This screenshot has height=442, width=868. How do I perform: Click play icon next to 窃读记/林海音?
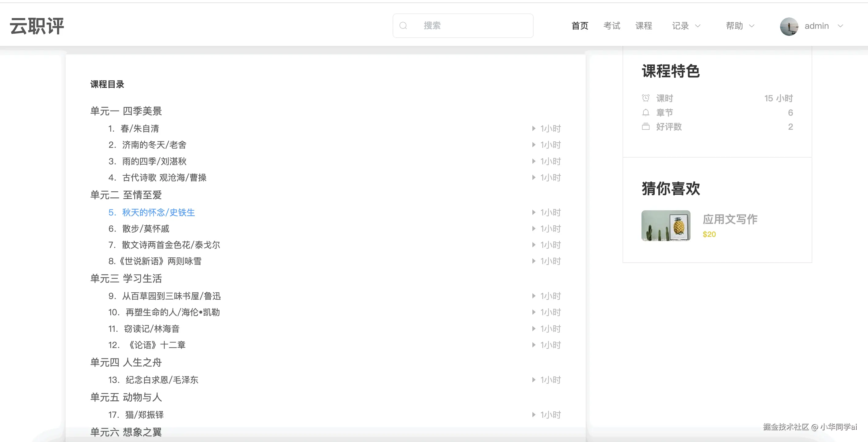(534, 328)
